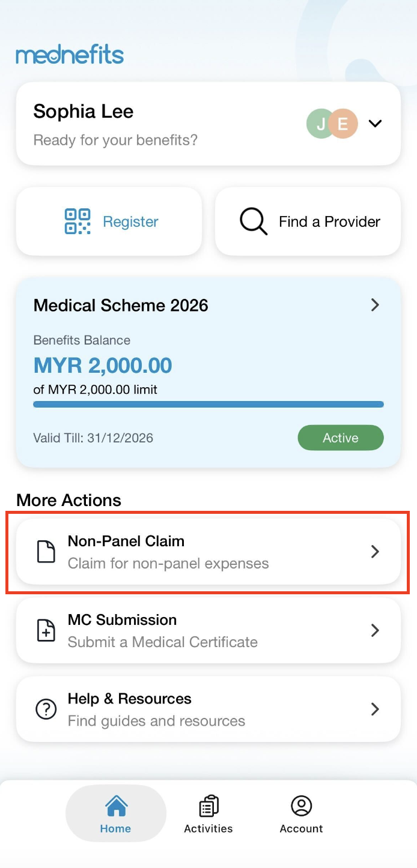Switch to the Activities tab label
Image resolution: width=417 pixels, height=868 pixels.
point(208,829)
